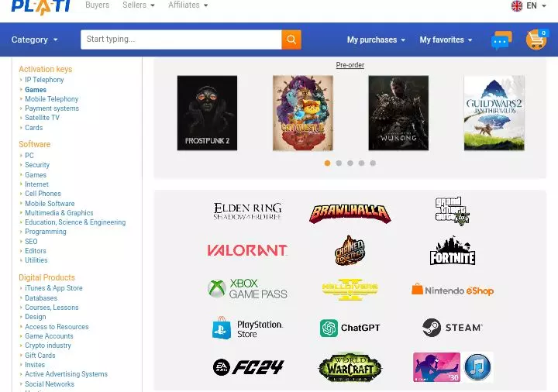The width and height of the screenshot is (558, 392).
Task: Open the Nintendo eShop logo
Action: [x=453, y=291]
